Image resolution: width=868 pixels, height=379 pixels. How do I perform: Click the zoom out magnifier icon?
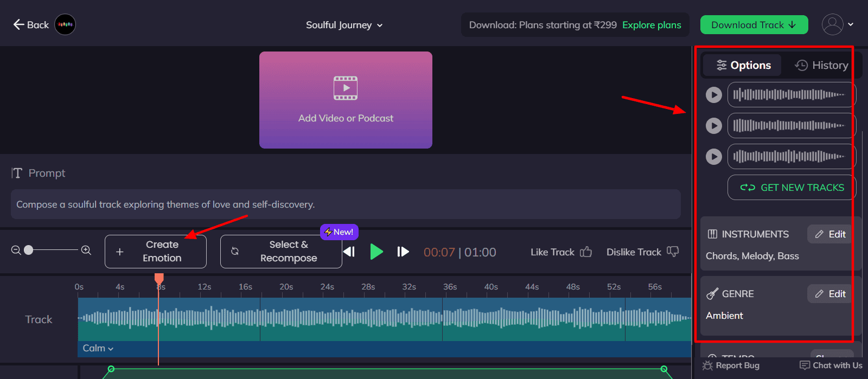point(16,250)
